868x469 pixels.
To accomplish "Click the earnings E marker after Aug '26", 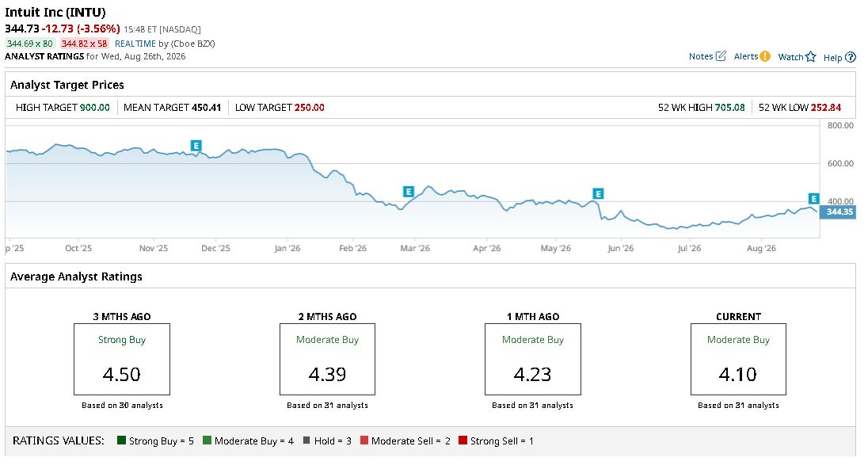I will [x=813, y=199].
